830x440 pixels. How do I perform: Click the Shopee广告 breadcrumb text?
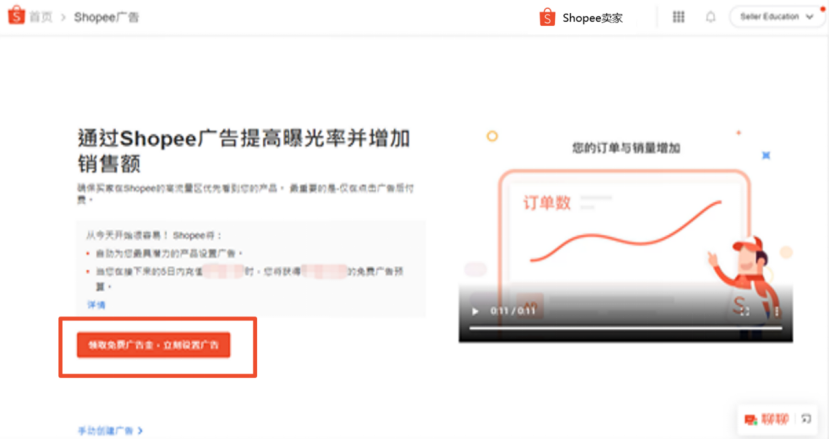point(106,17)
